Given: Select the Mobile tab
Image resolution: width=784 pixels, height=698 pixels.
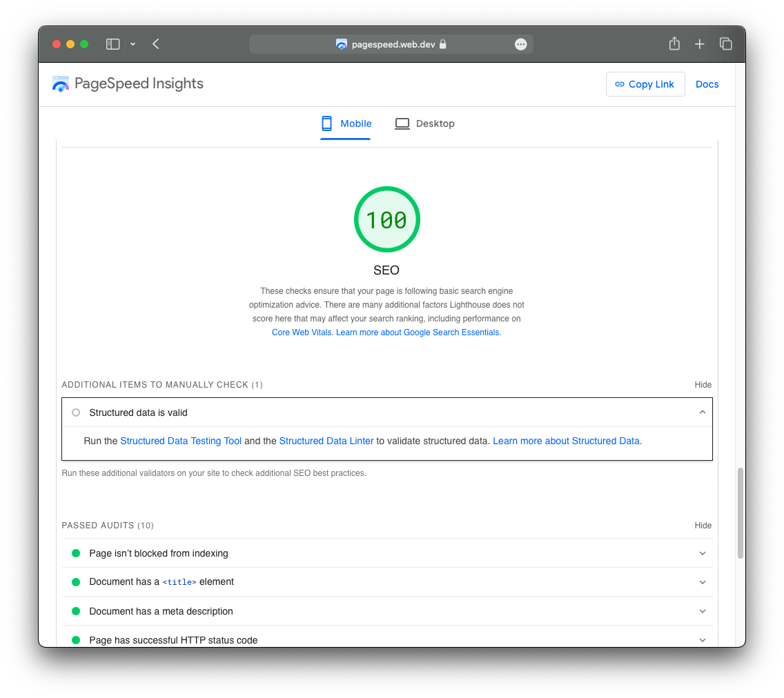Looking at the screenshot, I should click(346, 124).
